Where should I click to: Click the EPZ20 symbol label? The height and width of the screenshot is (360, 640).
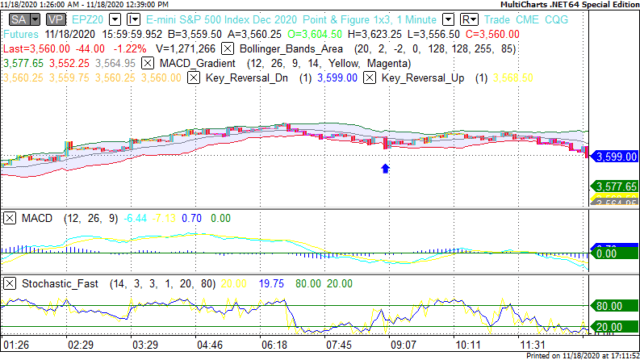point(87,20)
